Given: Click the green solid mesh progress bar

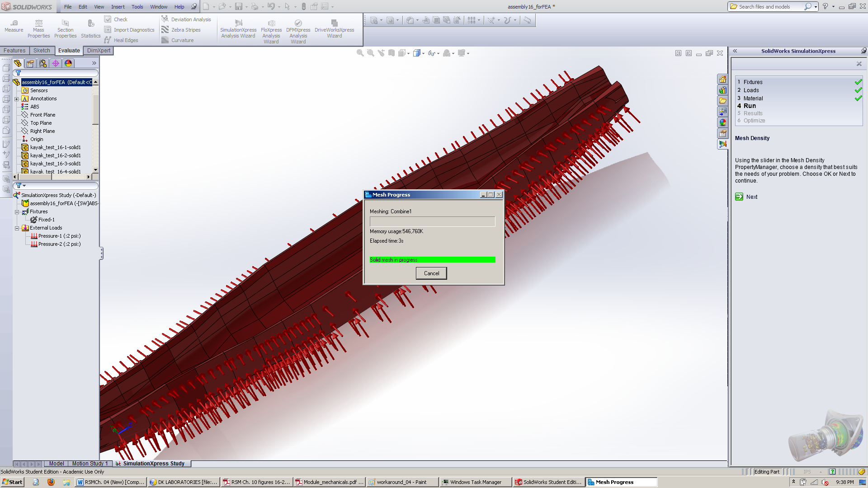Looking at the screenshot, I should (432, 260).
